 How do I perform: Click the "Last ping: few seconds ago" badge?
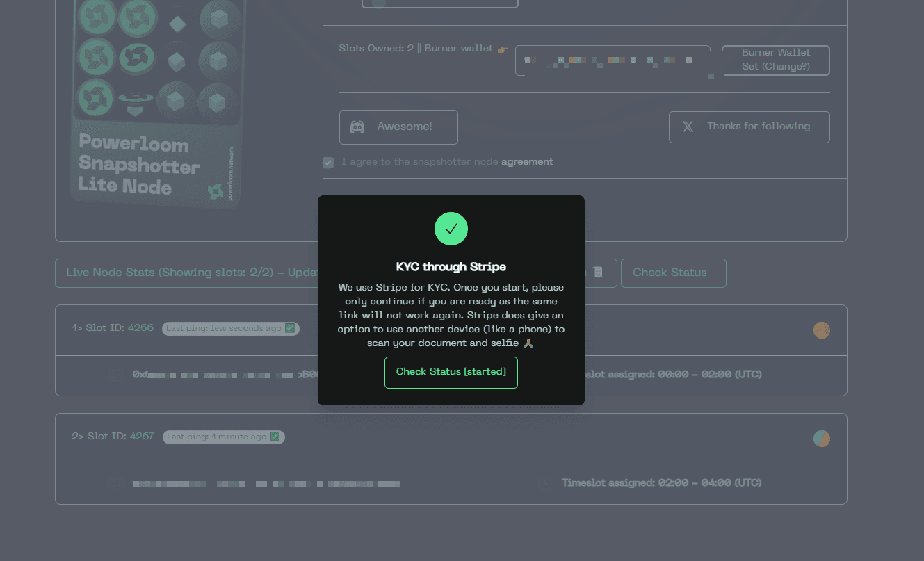click(x=231, y=328)
